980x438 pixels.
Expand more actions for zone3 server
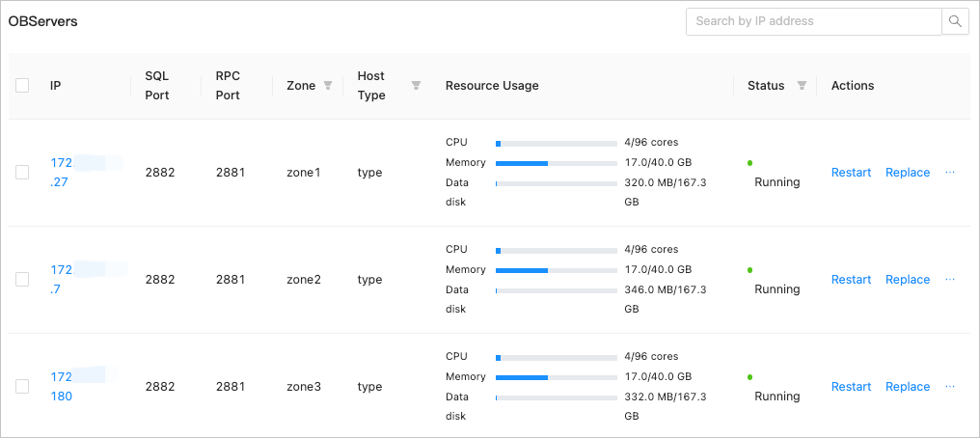point(950,387)
